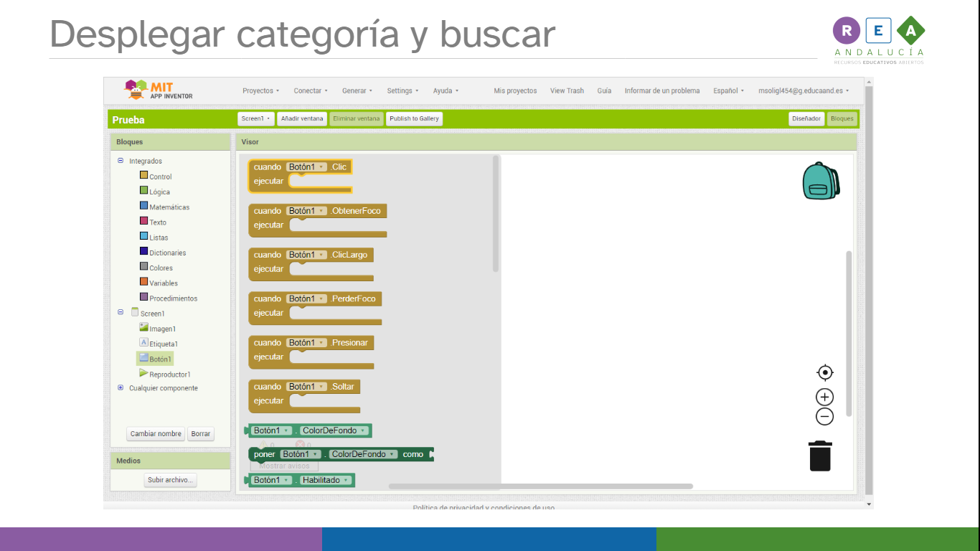Screen dimensions: 980x551
Task: Expand the Cualquier componente section
Action: click(121, 387)
